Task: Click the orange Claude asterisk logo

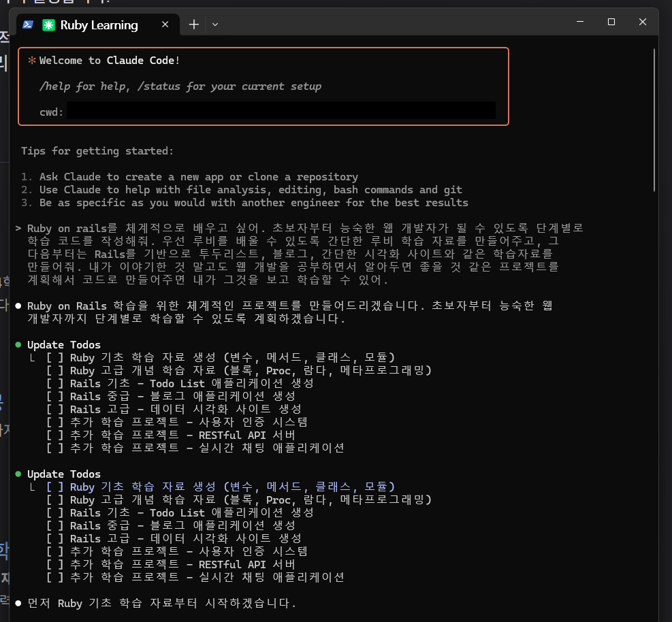Action: point(32,61)
